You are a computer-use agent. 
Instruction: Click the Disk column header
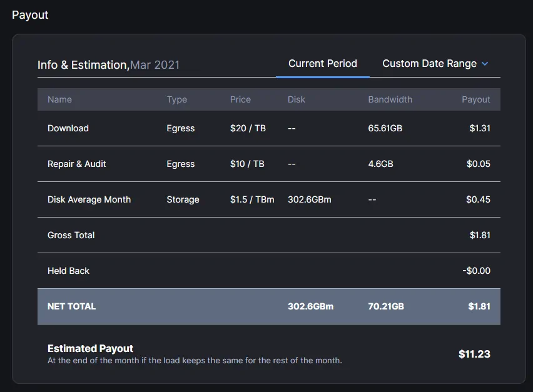click(297, 99)
